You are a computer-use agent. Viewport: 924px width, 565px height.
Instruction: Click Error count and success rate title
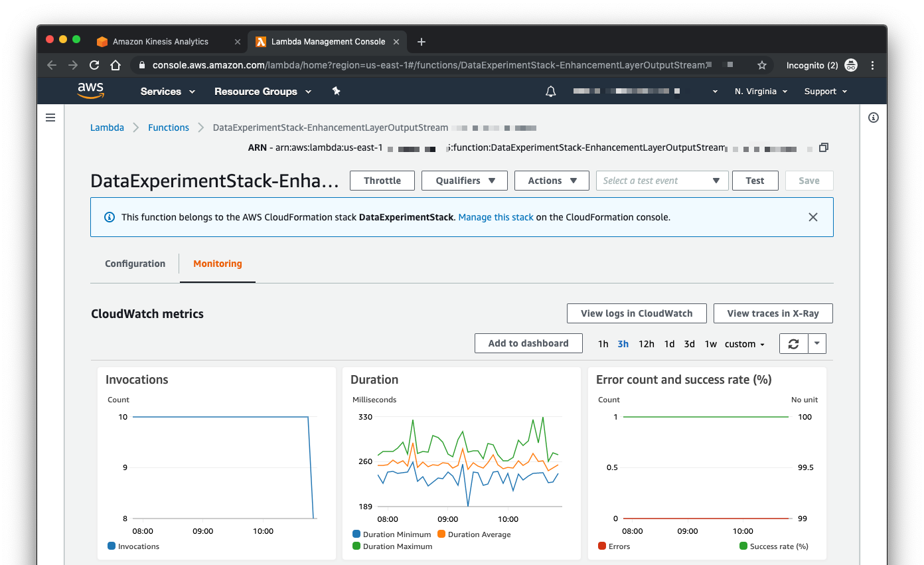click(684, 380)
